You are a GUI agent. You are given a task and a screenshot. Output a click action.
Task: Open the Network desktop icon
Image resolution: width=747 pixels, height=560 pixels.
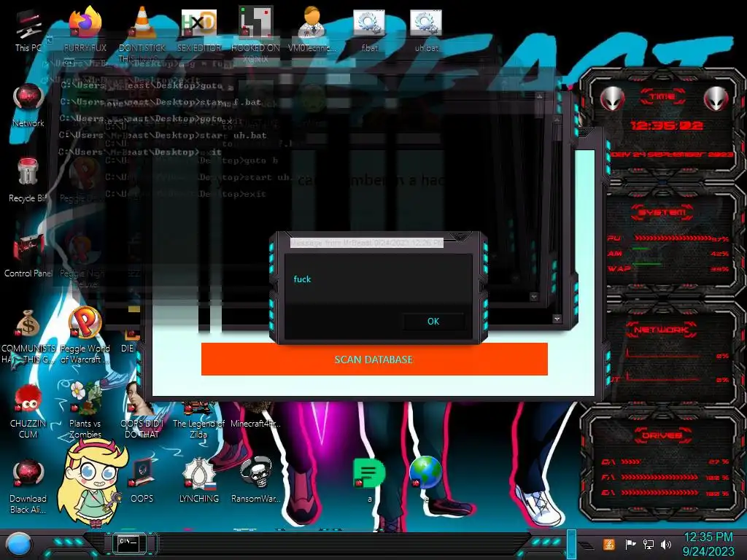[28, 105]
